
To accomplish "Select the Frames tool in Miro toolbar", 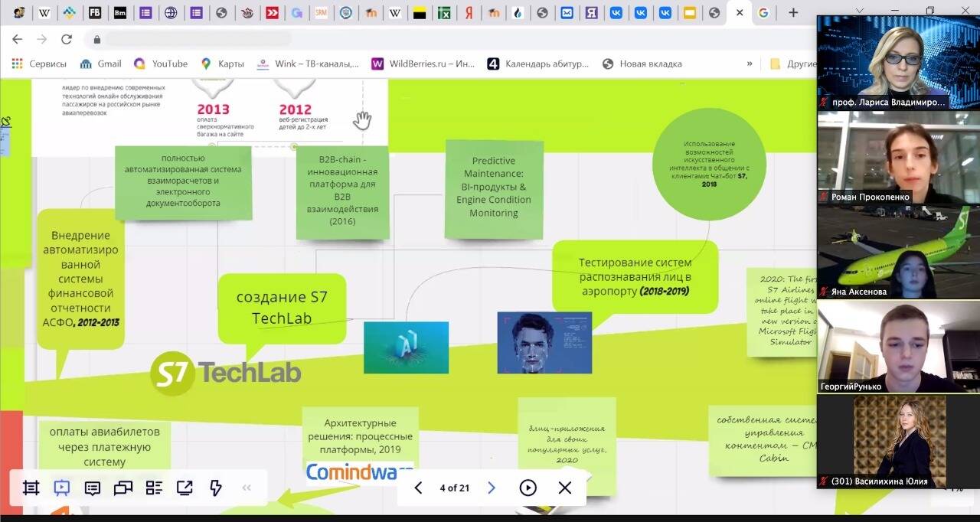I will click(x=31, y=488).
